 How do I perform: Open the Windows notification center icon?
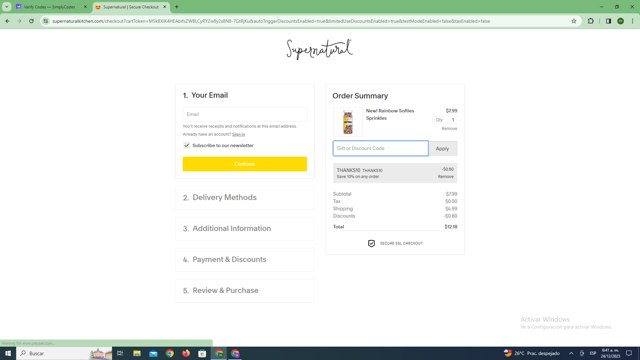click(x=629, y=353)
